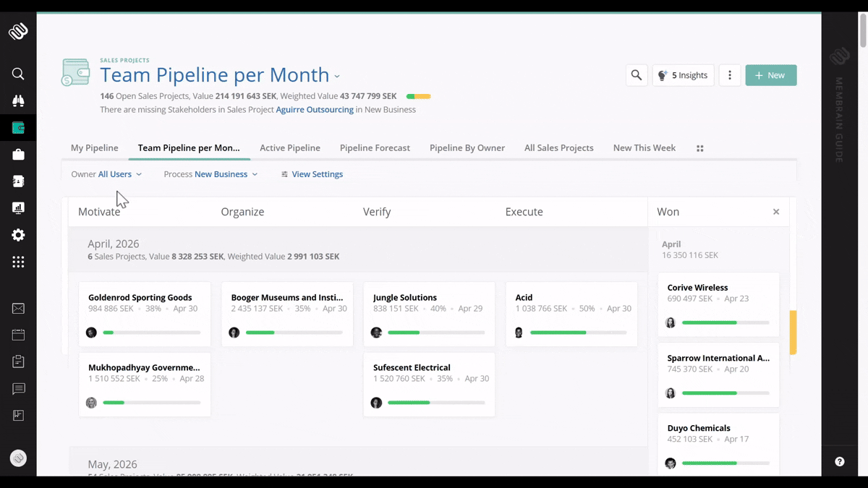Click progress bar on Acid card

click(579, 333)
